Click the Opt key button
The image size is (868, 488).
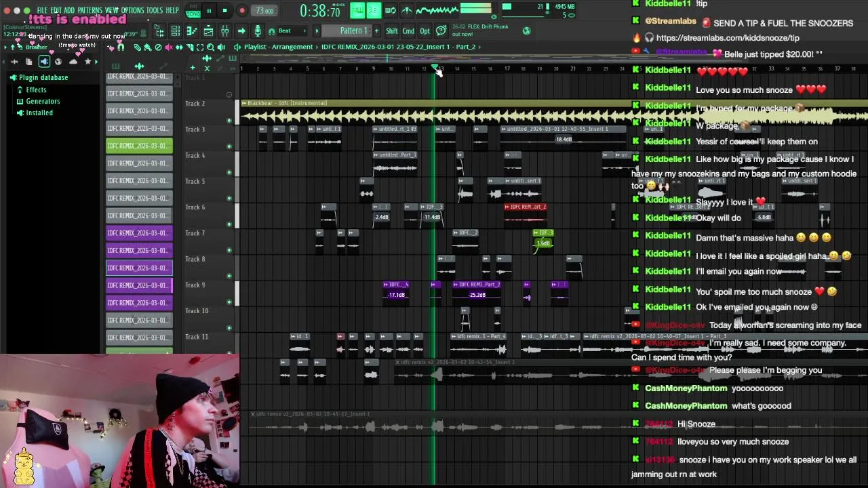pyautogui.click(x=425, y=30)
